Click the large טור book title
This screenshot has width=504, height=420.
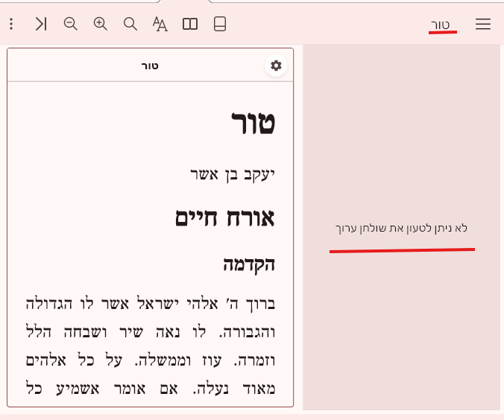click(253, 123)
